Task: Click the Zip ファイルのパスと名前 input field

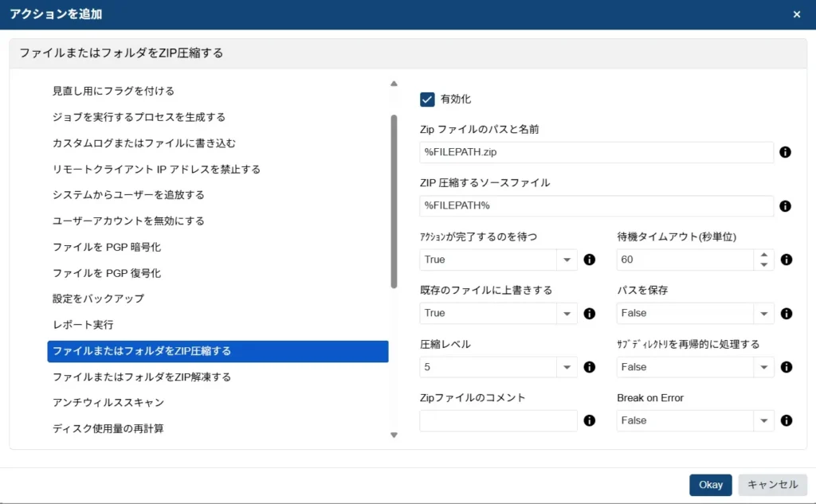Action: tap(596, 152)
